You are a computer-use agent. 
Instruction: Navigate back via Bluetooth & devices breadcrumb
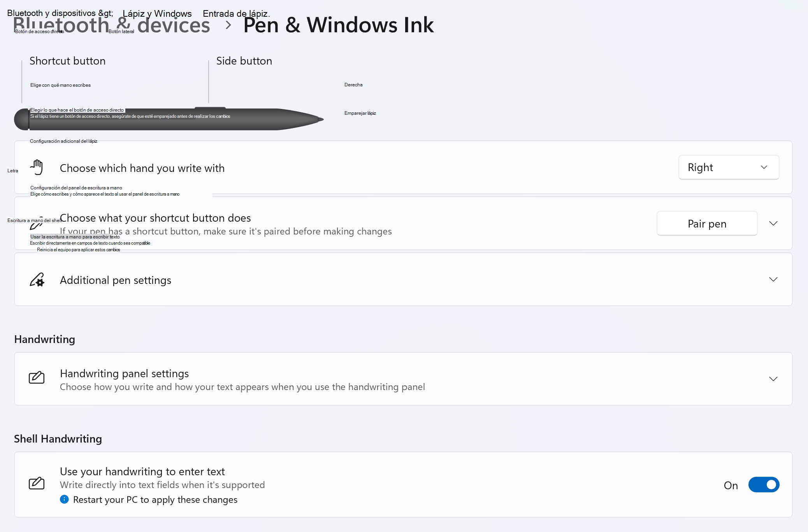click(x=112, y=25)
